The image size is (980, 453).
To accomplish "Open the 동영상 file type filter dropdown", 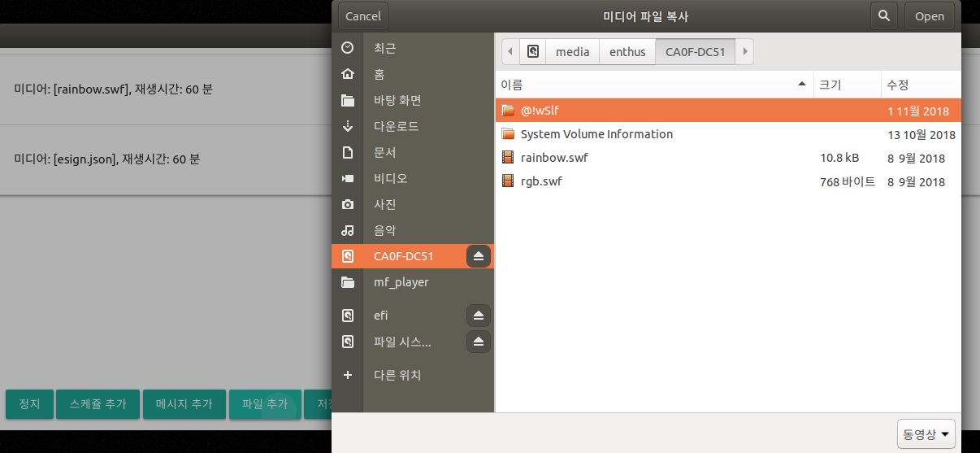I will coord(926,434).
